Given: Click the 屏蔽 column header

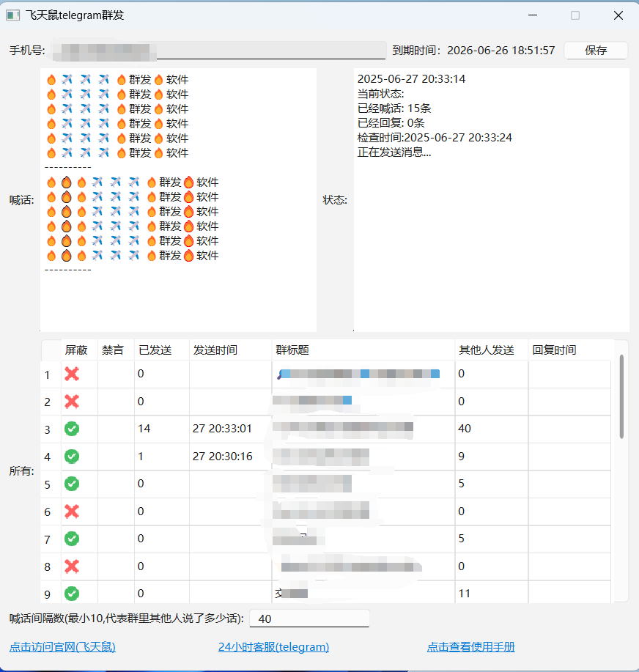Looking at the screenshot, I should [76, 350].
